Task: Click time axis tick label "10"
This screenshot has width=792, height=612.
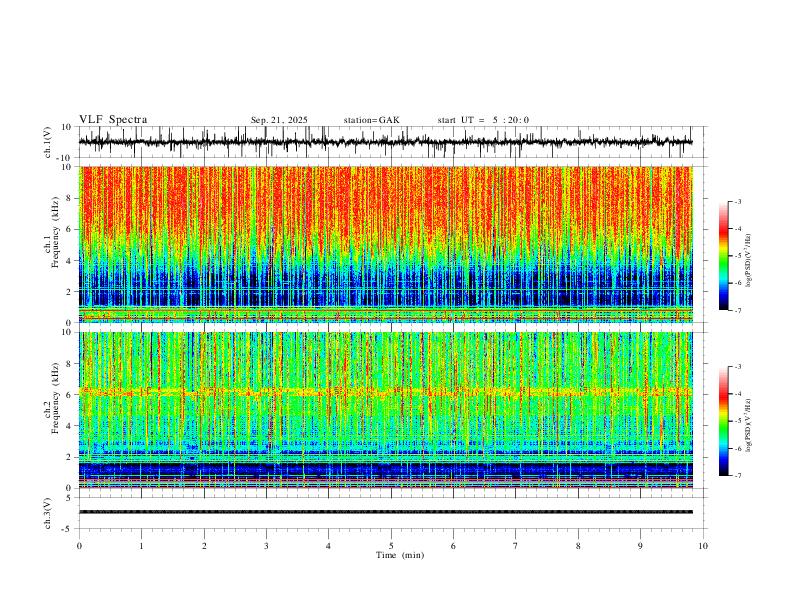Action: (703, 546)
